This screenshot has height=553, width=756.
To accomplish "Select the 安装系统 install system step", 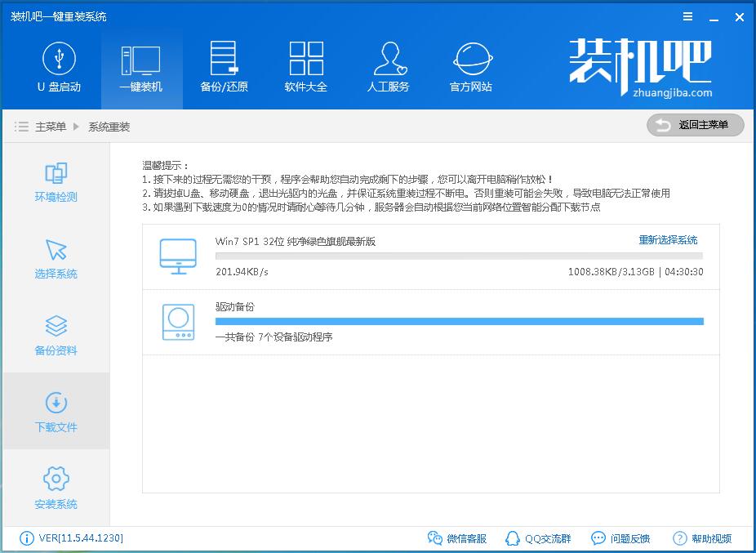I will point(56,488).
